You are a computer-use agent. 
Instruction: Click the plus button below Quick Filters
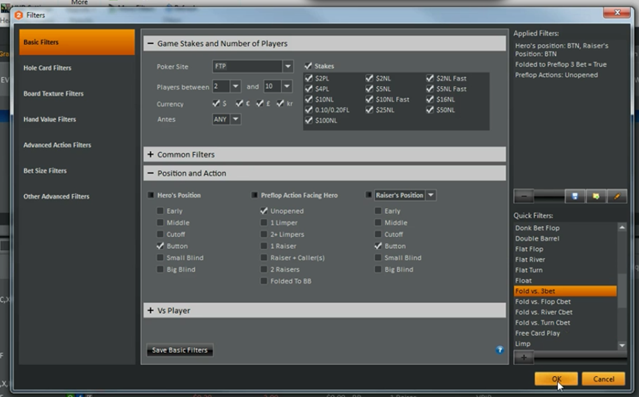tap(524, 357)
